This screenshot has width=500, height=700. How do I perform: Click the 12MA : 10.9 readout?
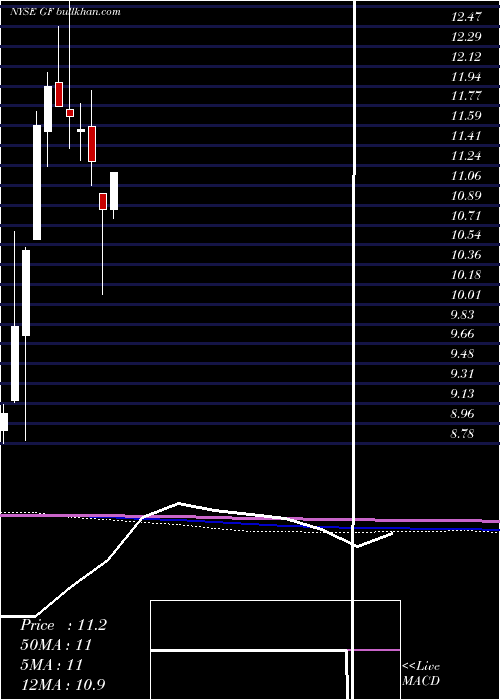(x=63, y=685)
